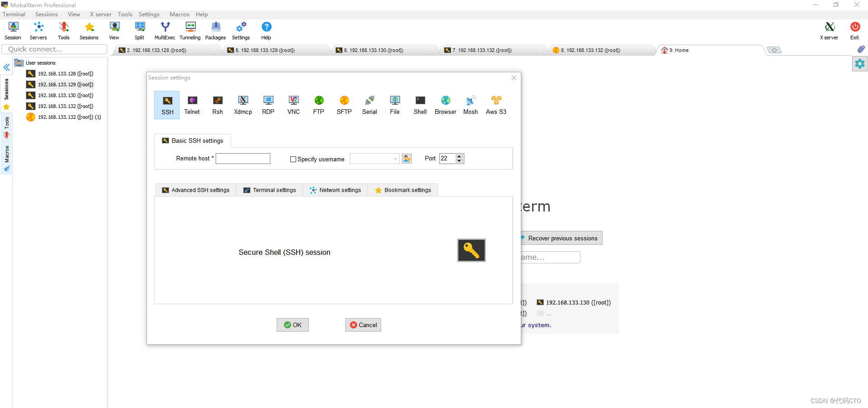Select the Rsh session type
The image size is (868, 408).
coord(217,105)
